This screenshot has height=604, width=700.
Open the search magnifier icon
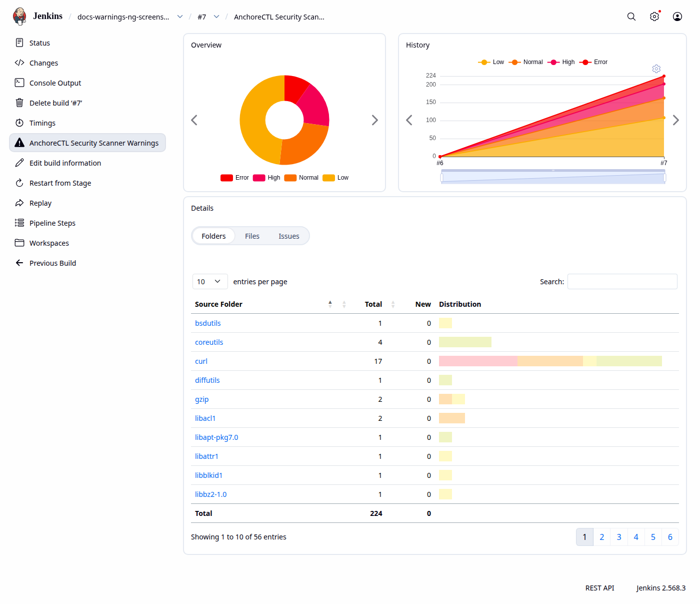(631, 17)
